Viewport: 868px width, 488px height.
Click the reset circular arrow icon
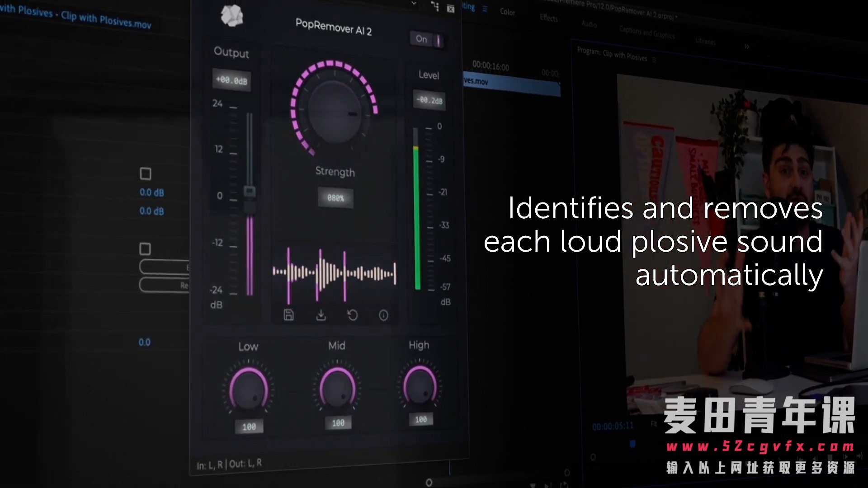352,315
